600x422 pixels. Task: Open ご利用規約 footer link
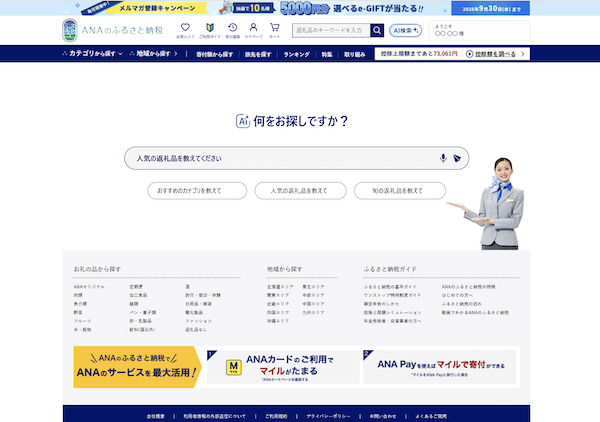[276, 416]
